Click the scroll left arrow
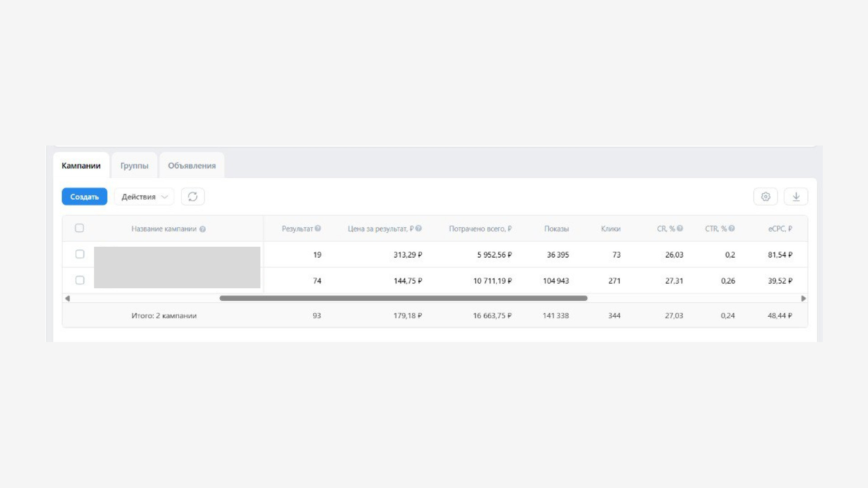The height and width of the screenshot is (488, 868). click(67, 298)
